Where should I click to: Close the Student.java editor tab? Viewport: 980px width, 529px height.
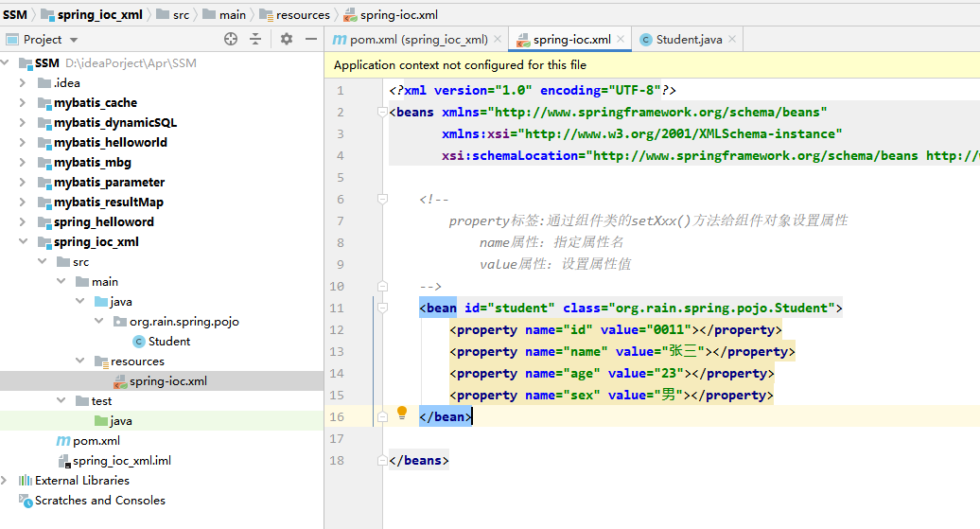[x=732, y=39]
